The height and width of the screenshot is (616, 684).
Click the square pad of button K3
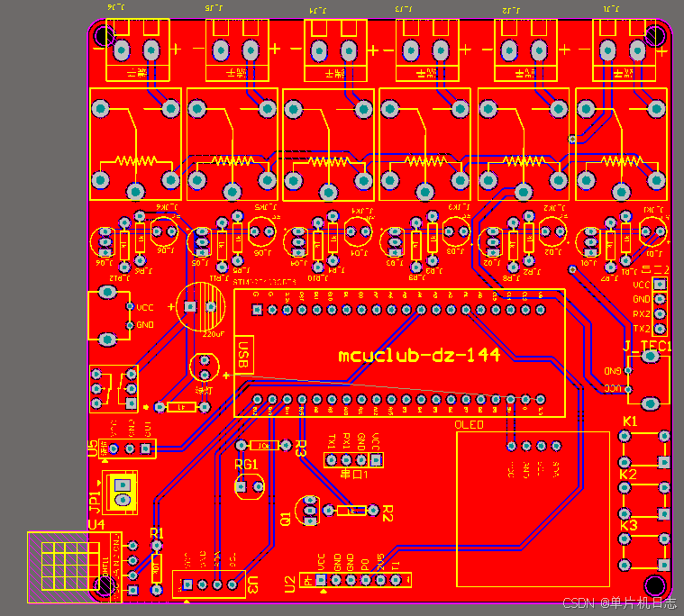[664, 565]
